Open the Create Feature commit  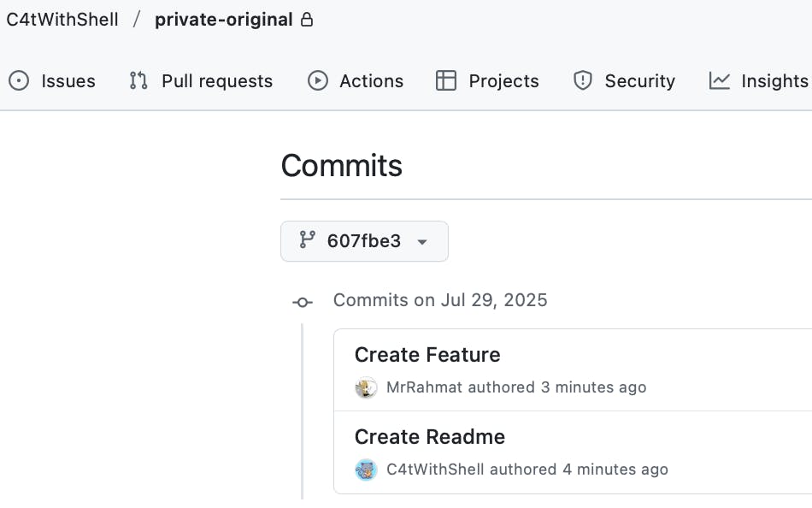point(427,355)
